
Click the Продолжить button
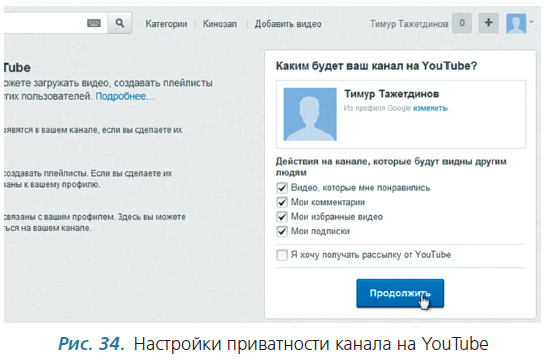(400, 293)
